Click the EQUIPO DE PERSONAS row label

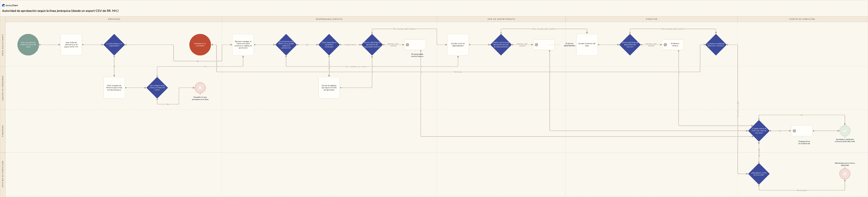[3, 88]
